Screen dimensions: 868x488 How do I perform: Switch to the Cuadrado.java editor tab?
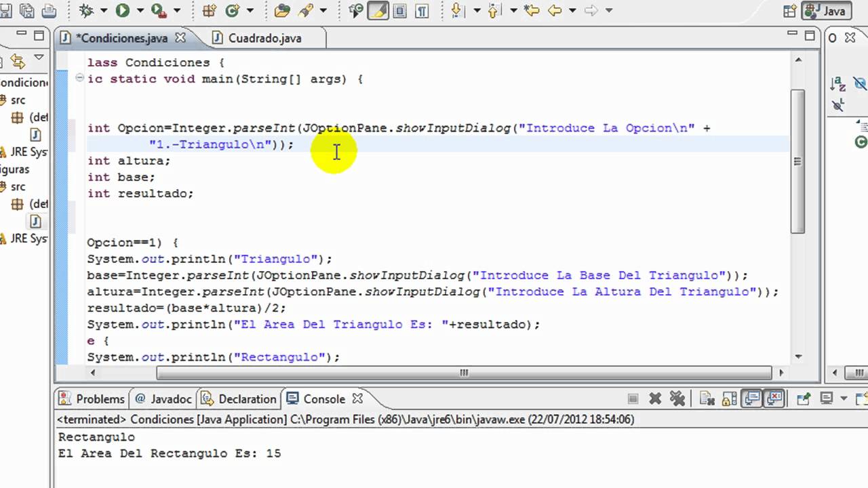264,38
